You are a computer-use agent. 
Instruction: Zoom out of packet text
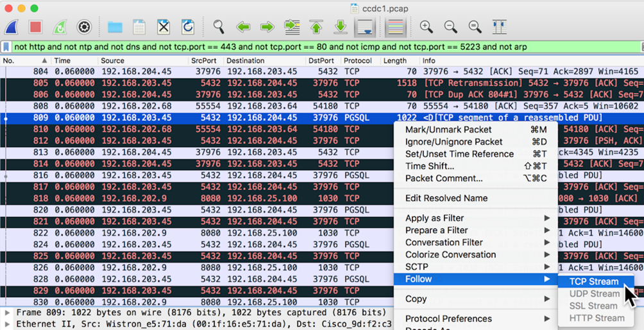pos(451,27)
